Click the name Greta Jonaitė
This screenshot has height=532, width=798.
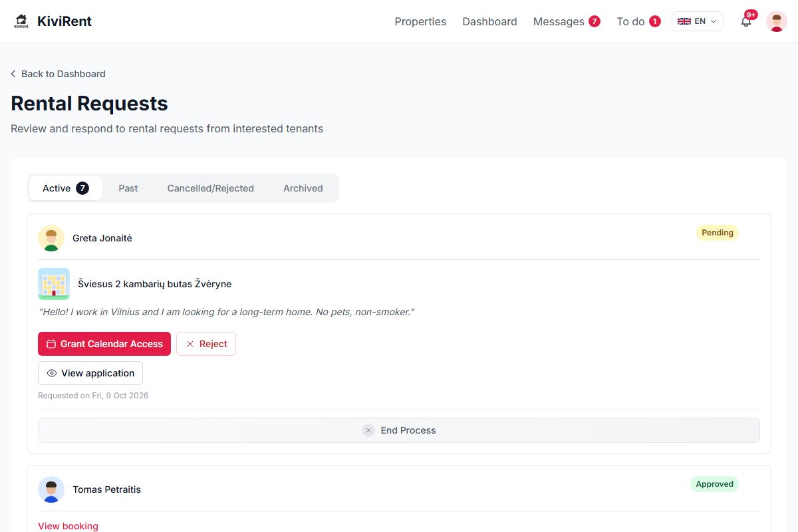[x=102, y=238]
